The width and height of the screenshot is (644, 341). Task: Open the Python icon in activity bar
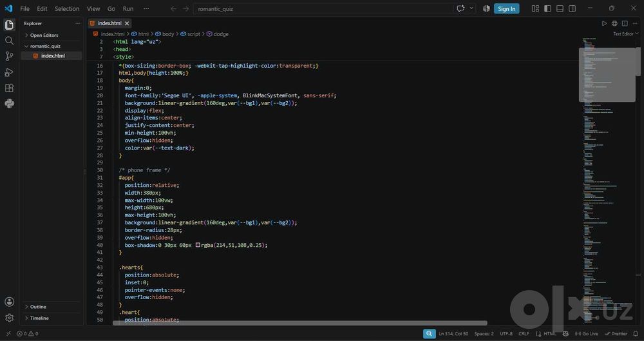tap(9, 104)
